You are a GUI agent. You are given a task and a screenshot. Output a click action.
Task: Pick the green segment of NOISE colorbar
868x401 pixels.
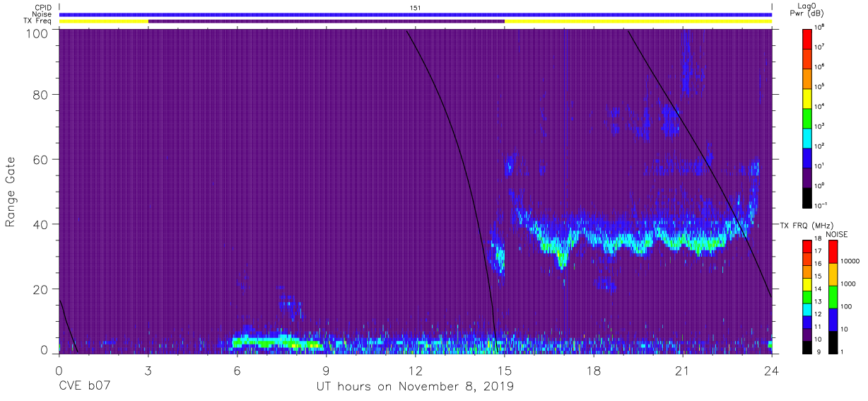833,296
